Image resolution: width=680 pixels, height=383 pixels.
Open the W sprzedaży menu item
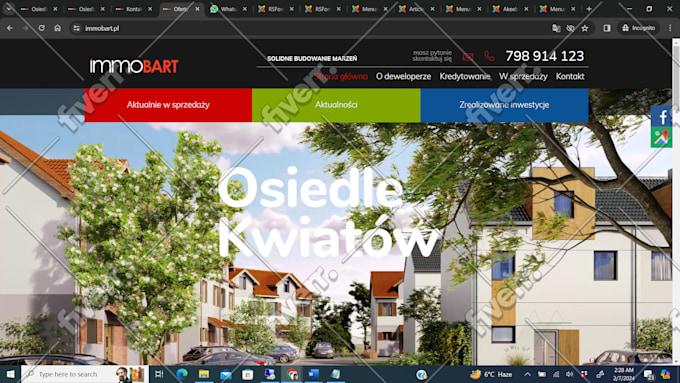[523, 77]
